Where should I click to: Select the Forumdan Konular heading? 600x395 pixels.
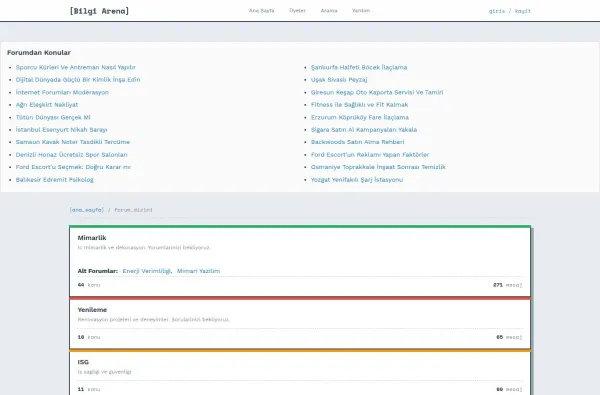(39, 52)
